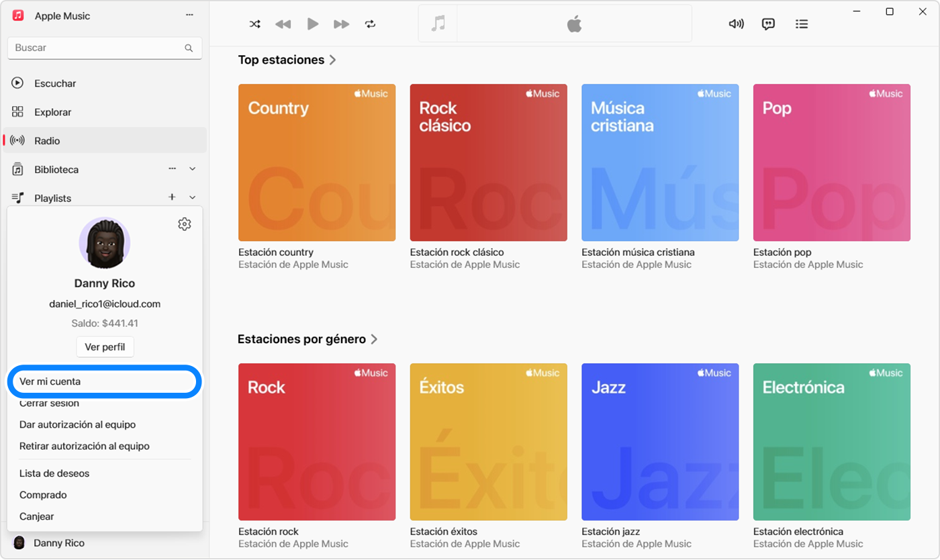This screenshot has height=560, width=940.
Task: Open the Rock clásico station tile
Action: click(489, 162)
